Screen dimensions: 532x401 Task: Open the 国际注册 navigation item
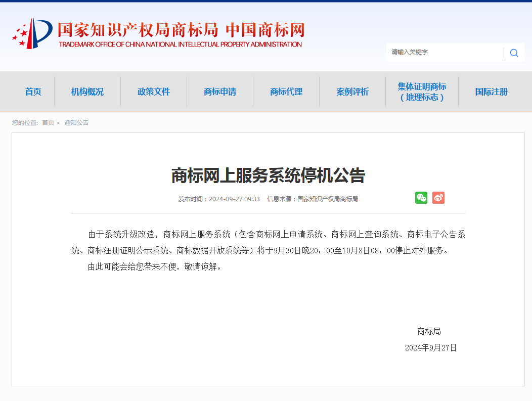tap(491, 92)
